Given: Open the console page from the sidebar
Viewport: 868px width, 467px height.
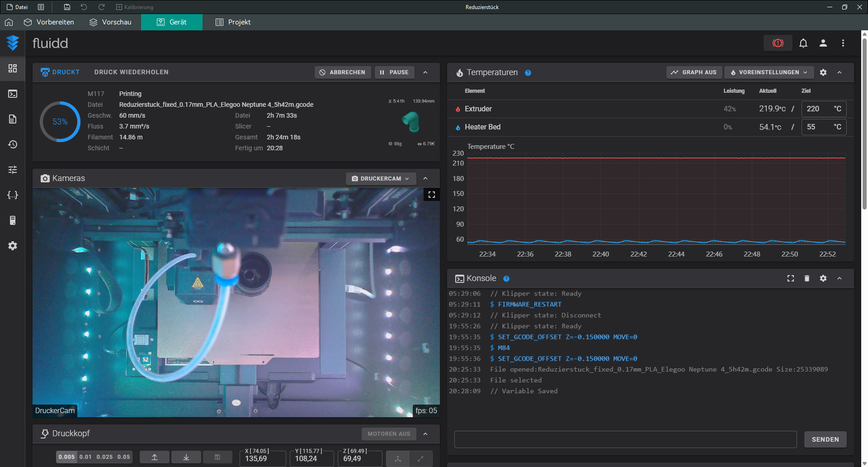Looking at the screenshot, I should [x=13, y=94].
